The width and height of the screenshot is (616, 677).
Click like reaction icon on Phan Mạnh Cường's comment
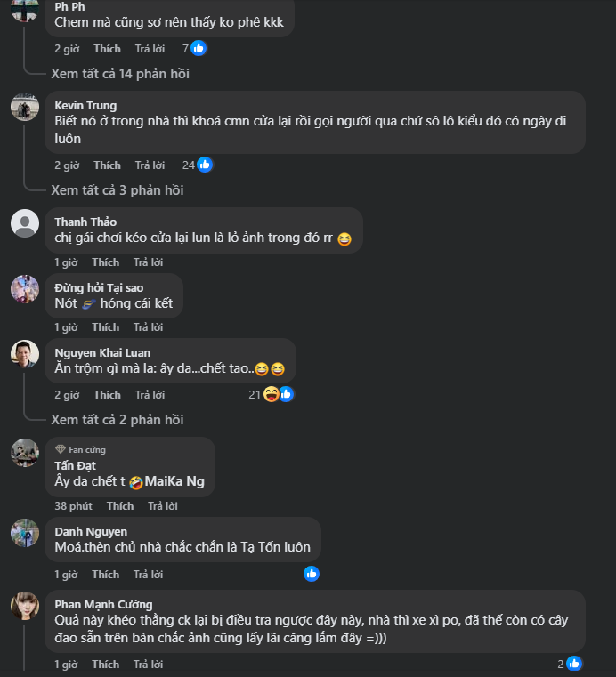pos(574,664)
